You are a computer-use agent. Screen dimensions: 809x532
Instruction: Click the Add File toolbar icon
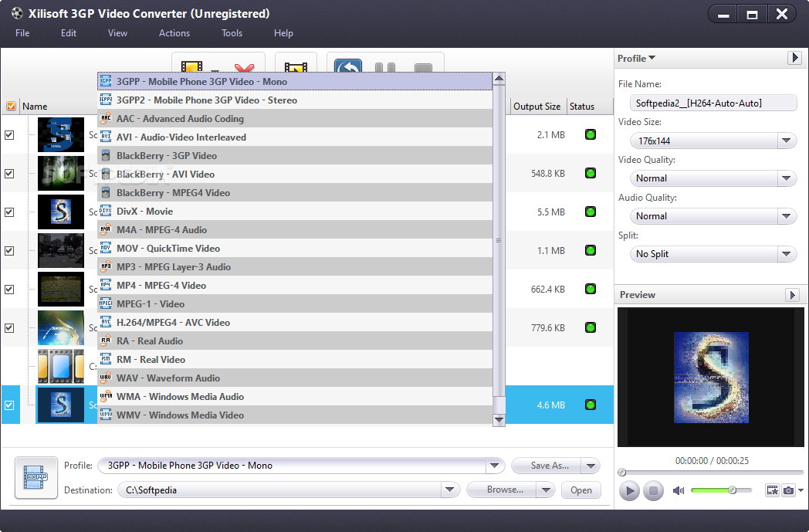coord(192,66)
